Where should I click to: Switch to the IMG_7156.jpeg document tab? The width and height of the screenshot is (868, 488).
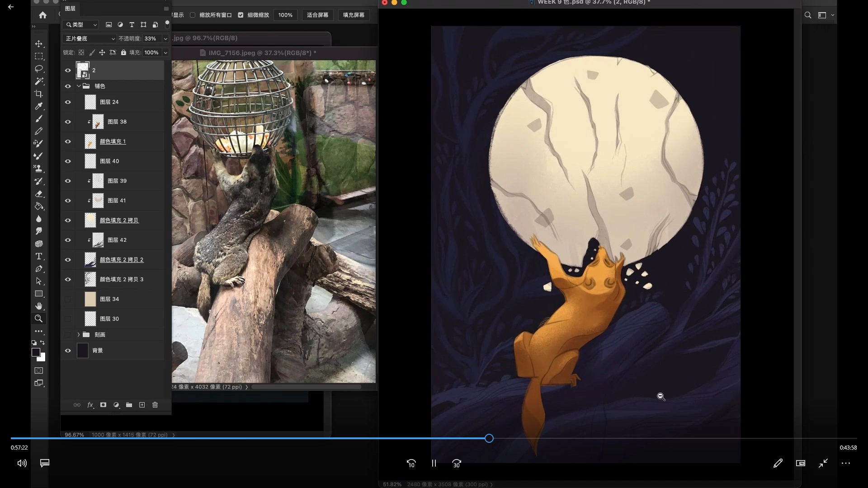[x=262, y=53]
